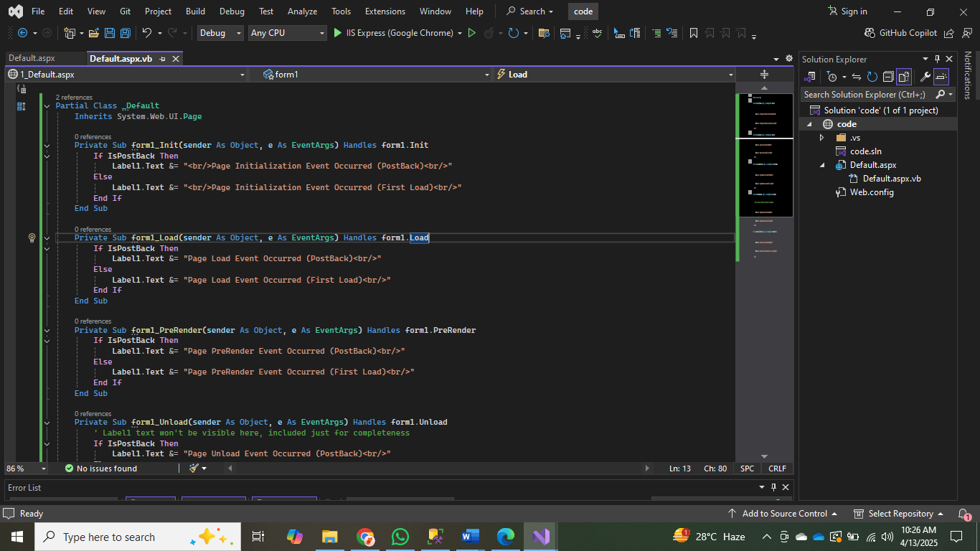
Task: Click the spell checker abc icon
Action: [x=597, y=33]
